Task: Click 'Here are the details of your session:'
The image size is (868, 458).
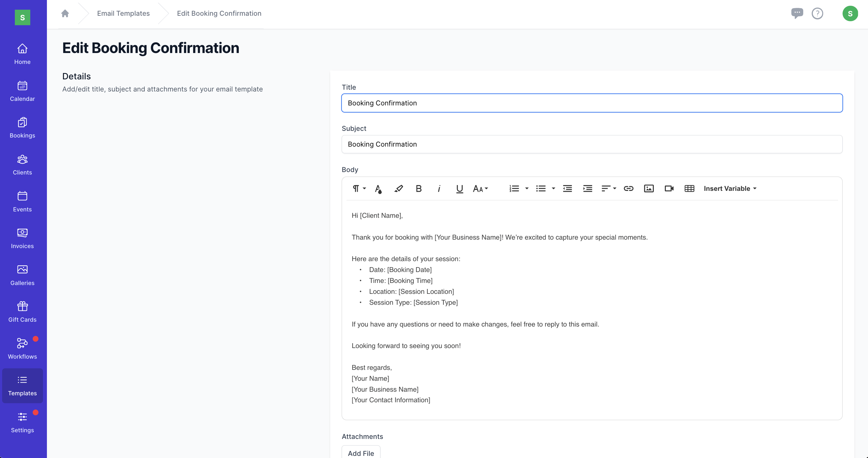Action: 406,259
